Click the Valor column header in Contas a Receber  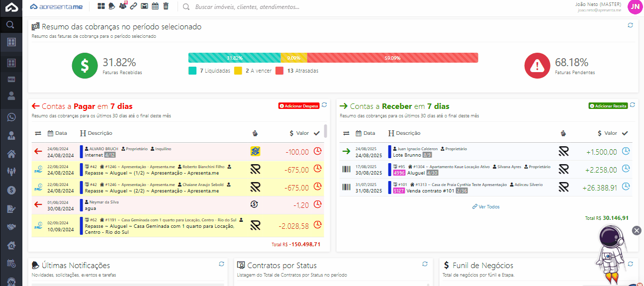(607, 133)
